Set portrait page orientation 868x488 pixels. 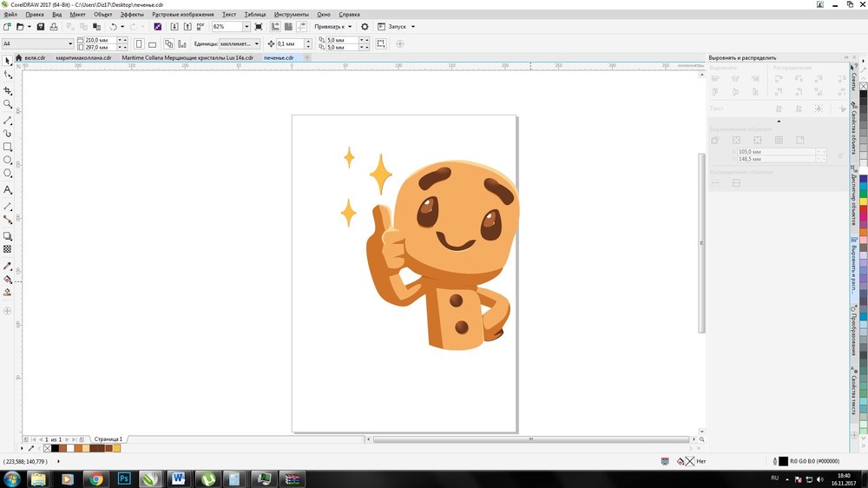(x=139, y=43)
